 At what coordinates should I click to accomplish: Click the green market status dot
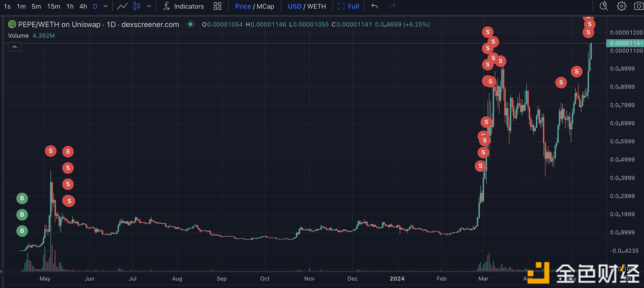point(190,24)
